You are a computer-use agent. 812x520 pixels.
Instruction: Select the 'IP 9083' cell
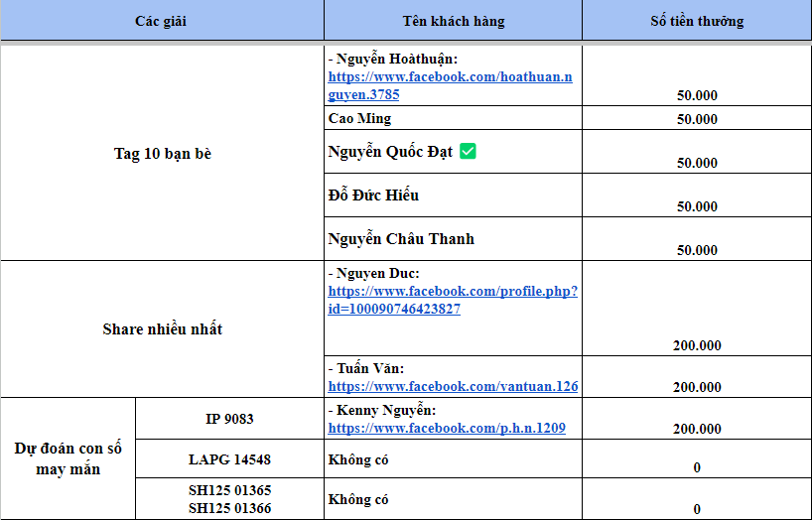(x=229, y=419)
